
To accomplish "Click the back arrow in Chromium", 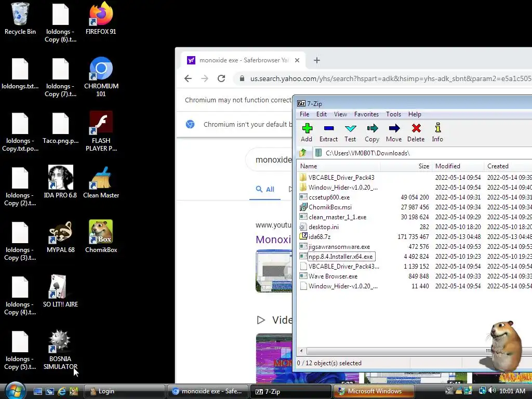I will 188,79.
